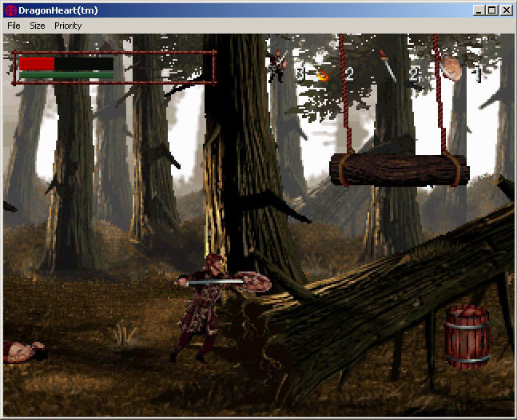Image resolution: width=517 pixels, height=420 pixels.
Task: Click the green stamina bar
Action: tap(66, 75)
